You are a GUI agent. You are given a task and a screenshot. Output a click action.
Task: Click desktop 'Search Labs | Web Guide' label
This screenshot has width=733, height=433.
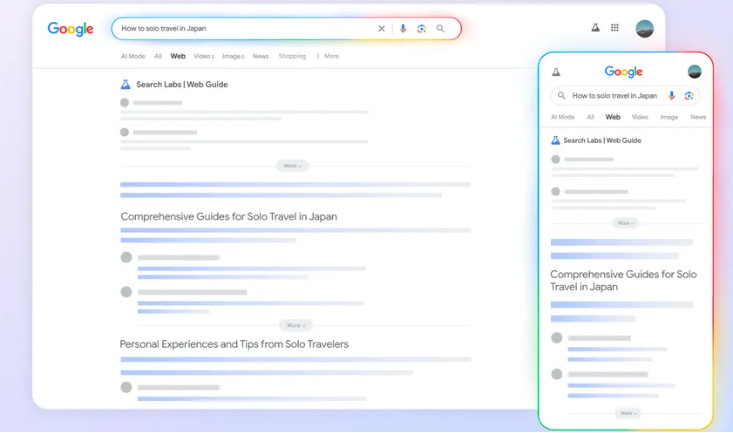click(182, 84)
